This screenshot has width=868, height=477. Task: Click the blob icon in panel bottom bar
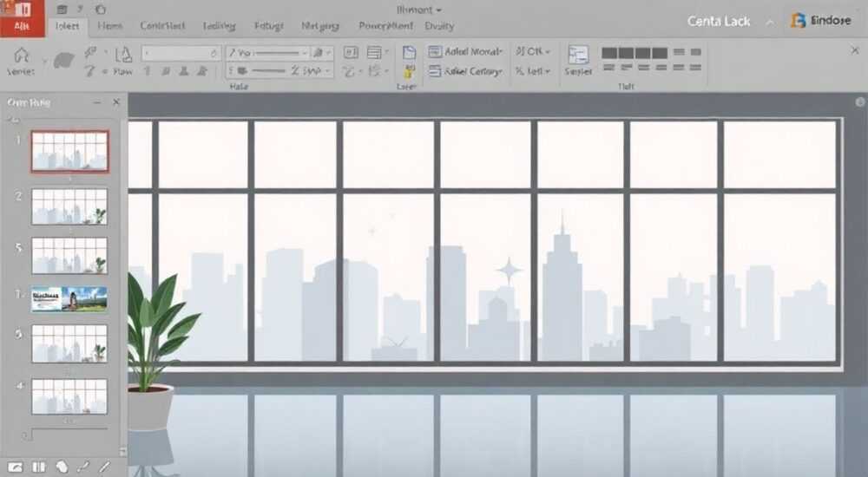click(62, 467)
